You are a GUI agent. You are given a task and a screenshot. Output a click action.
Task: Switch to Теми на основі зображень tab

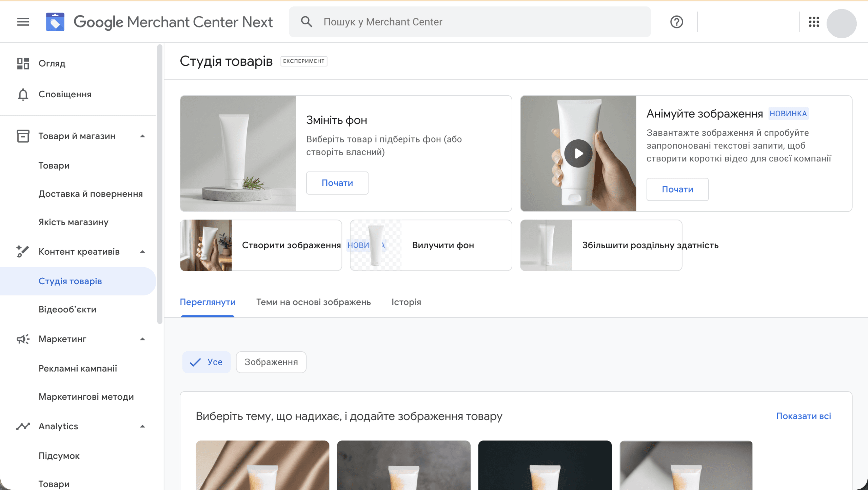click(313, 302)
